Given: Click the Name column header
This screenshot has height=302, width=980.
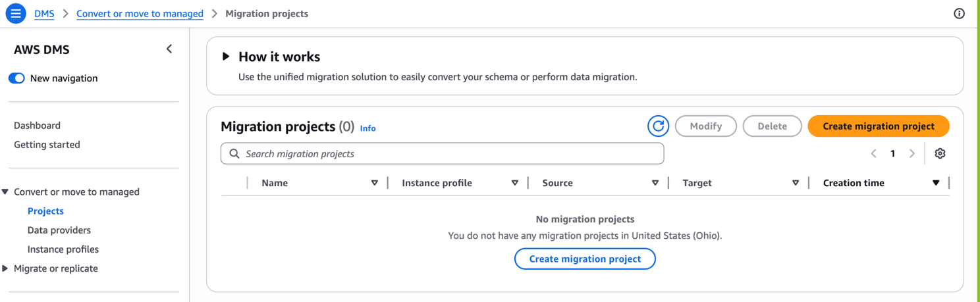Looking at the screenshot, I should (x=275, y=183).
